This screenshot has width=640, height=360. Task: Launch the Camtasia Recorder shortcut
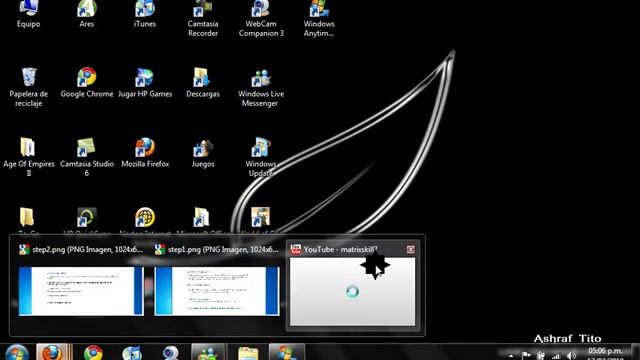pos(203,19)
